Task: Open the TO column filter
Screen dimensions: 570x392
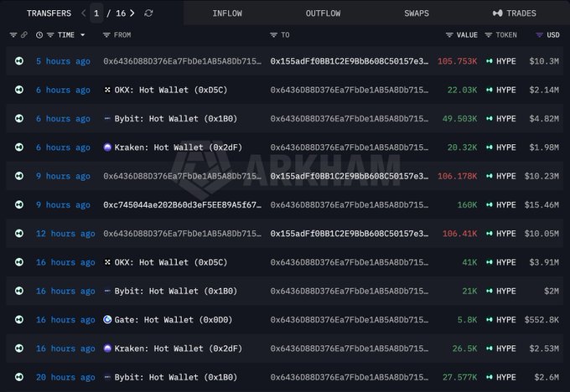Action: [x=274, y=35]
